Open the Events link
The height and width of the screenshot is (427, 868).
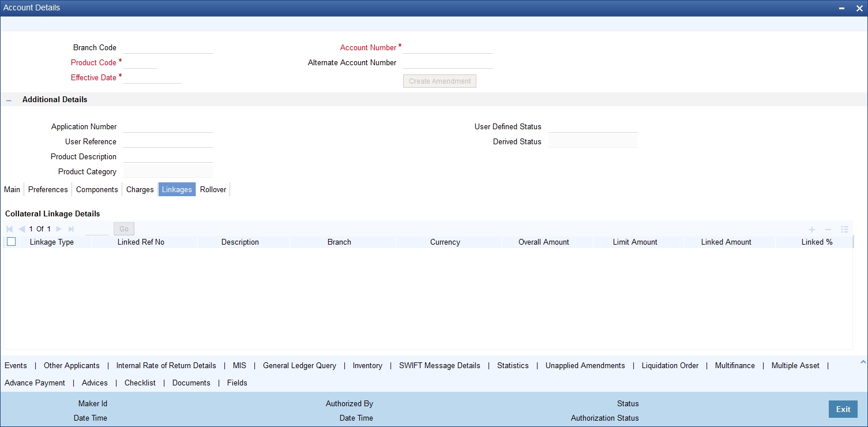(16, 365)
